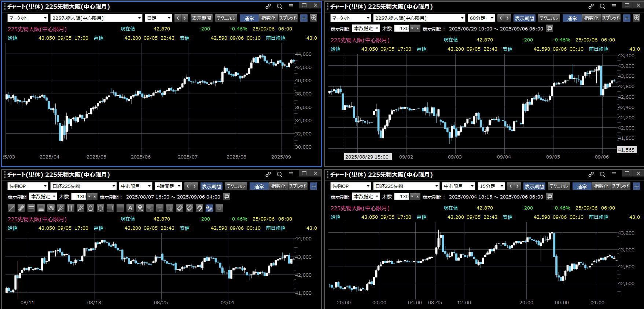The height and width of the screenshot is (309, 644).
Task: Enable スプレッド mode in 4時間足 chart
Action: pyautogui.click(x=298, y=186)
